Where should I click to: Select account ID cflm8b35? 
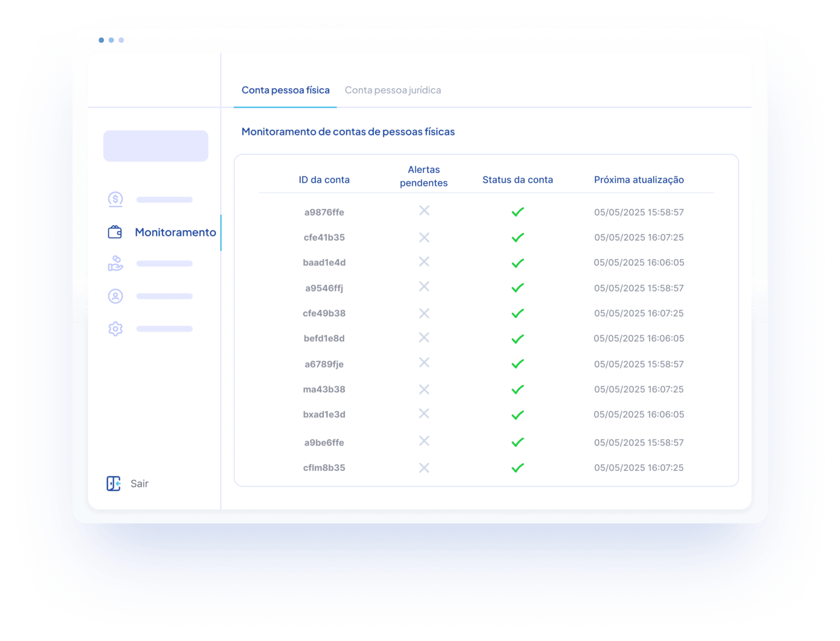click(x=324, y=468)
